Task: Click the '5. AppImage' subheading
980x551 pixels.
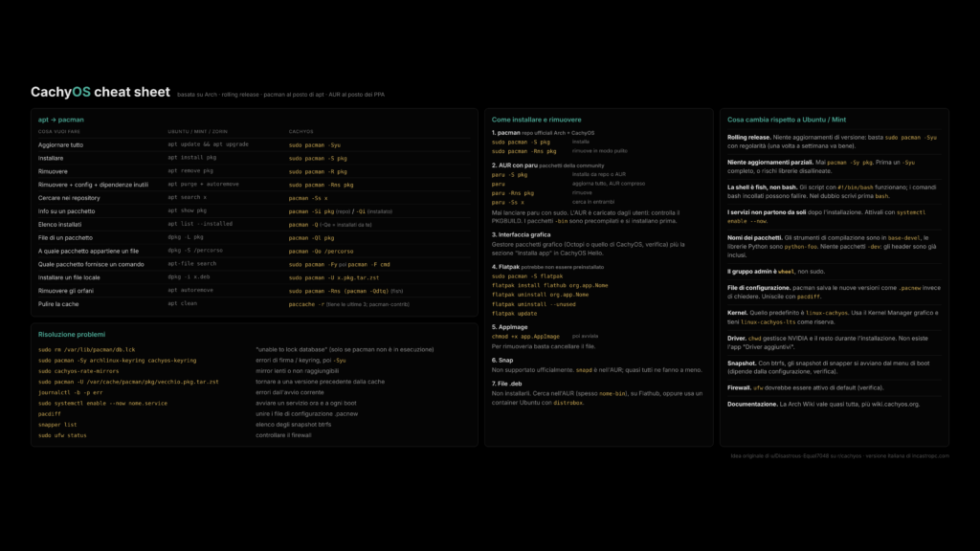Action: (x=509, y=327)
